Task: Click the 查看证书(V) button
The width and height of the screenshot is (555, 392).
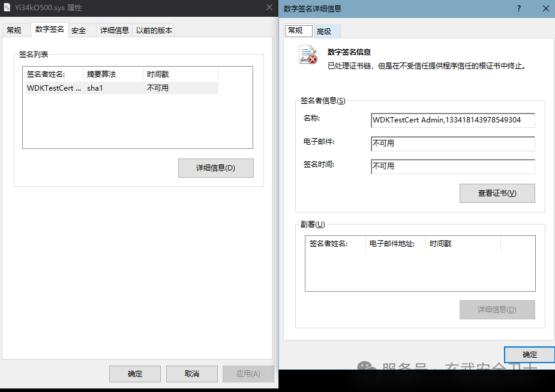Action: coord(497,193)
